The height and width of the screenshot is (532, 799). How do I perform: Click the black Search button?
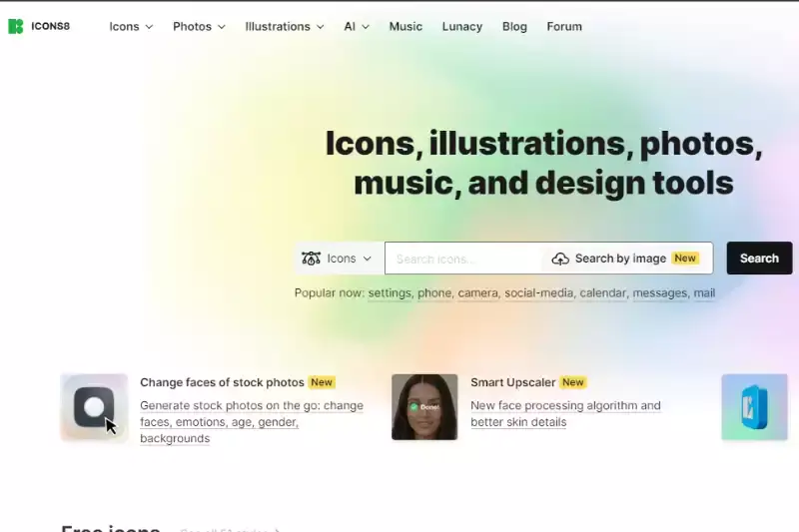pos(759,259)
